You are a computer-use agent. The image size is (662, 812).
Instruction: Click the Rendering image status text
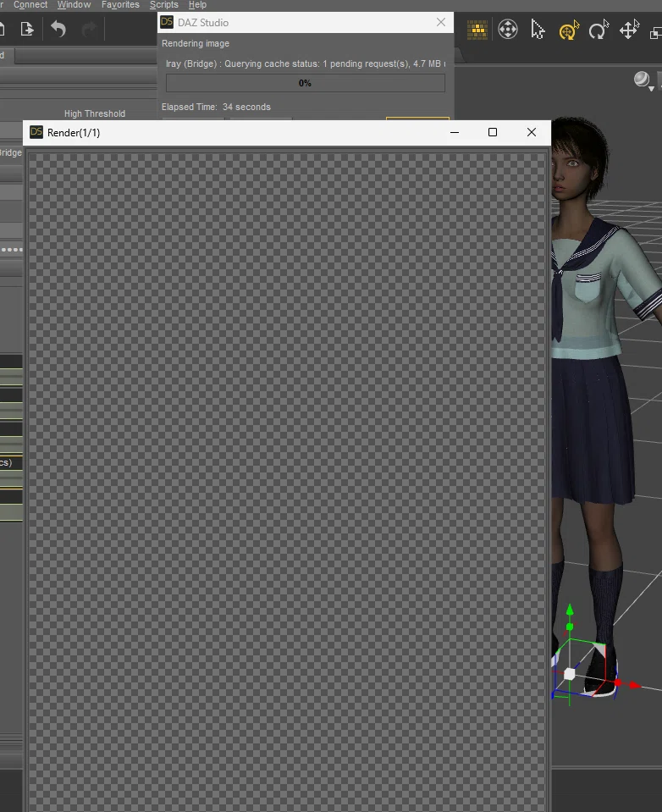click(196, 43)
